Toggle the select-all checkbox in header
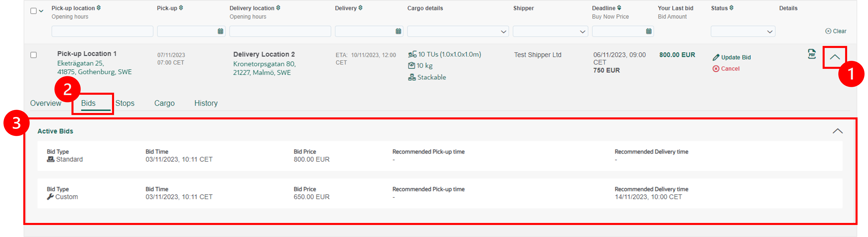 [x=33, y=11]
